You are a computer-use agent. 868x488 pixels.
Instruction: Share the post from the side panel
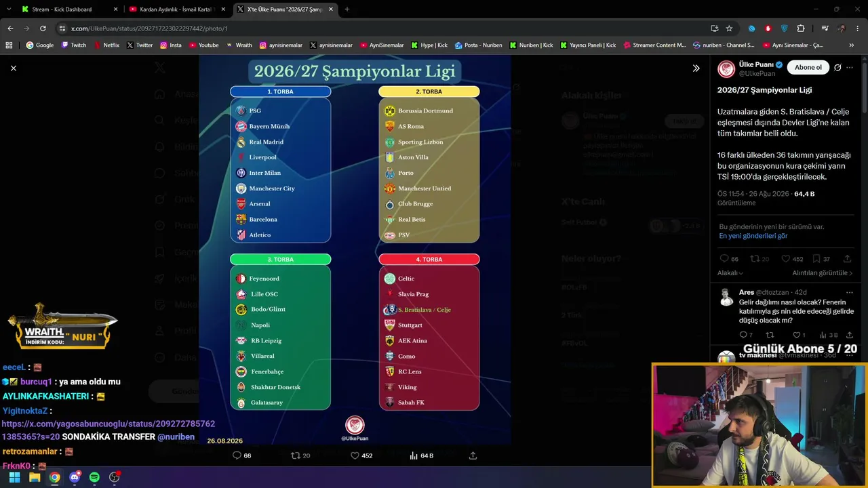coord(847,259)
